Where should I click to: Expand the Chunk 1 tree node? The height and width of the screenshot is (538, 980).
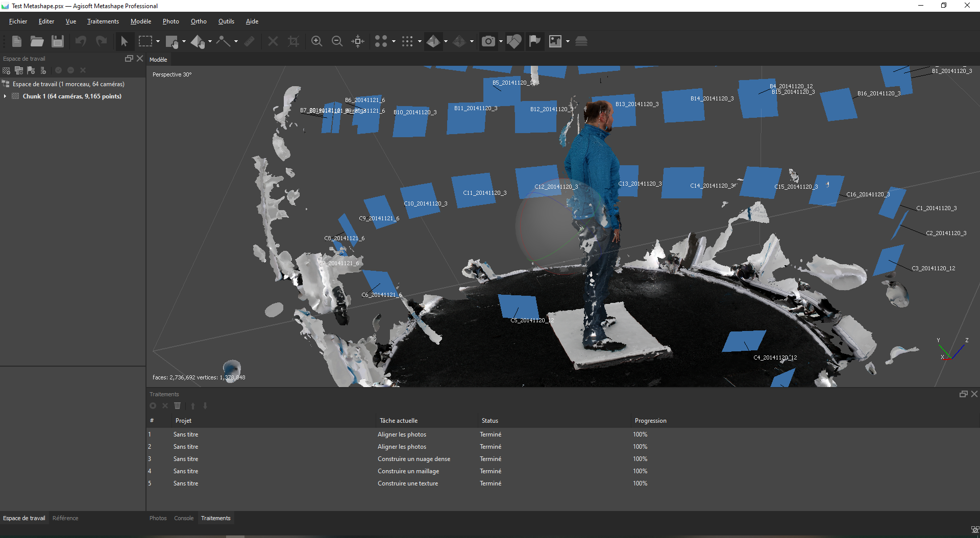click(5, 96)
